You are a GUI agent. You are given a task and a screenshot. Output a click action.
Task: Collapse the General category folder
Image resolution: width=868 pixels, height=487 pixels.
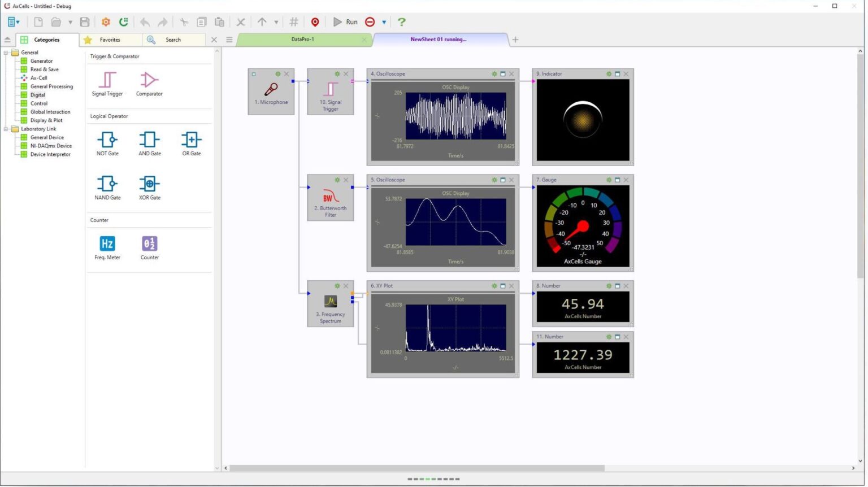coord(5,52)
